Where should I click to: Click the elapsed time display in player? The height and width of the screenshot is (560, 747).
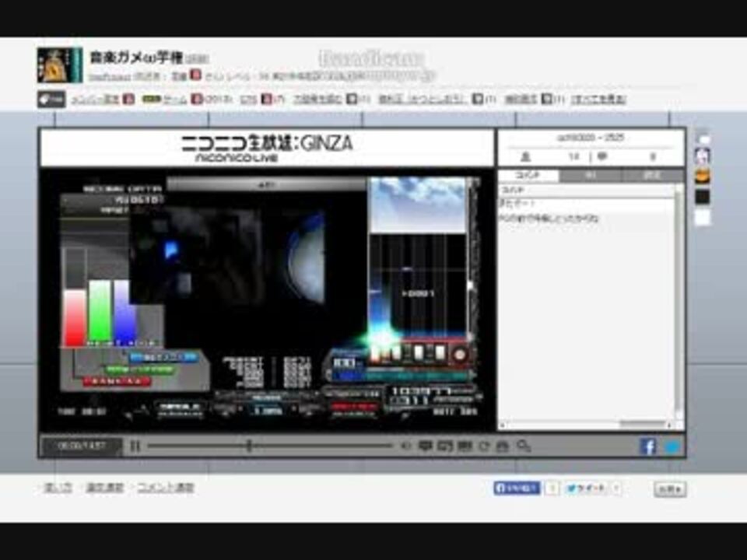click(x=81, y=446)
